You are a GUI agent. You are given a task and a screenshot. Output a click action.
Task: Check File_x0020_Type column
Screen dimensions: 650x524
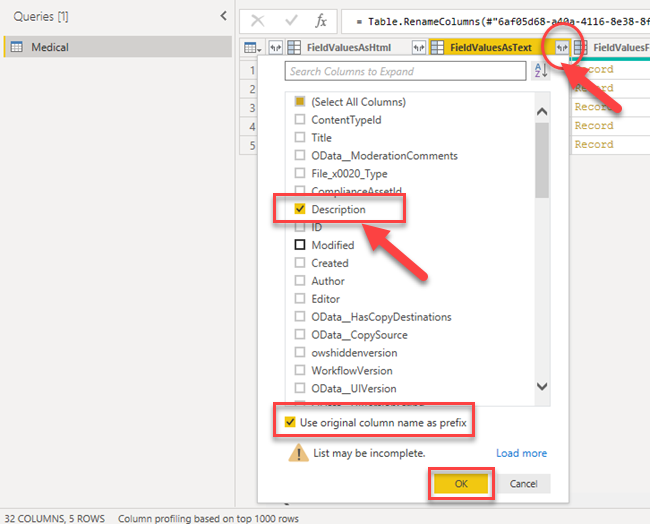pos(300,173)
